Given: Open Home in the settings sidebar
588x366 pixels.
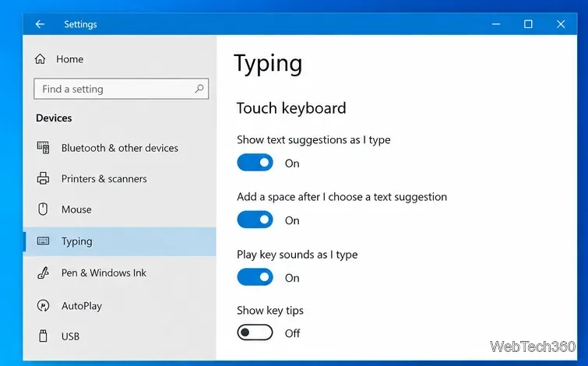Looking at the screenshot, I should click(70, 59).
